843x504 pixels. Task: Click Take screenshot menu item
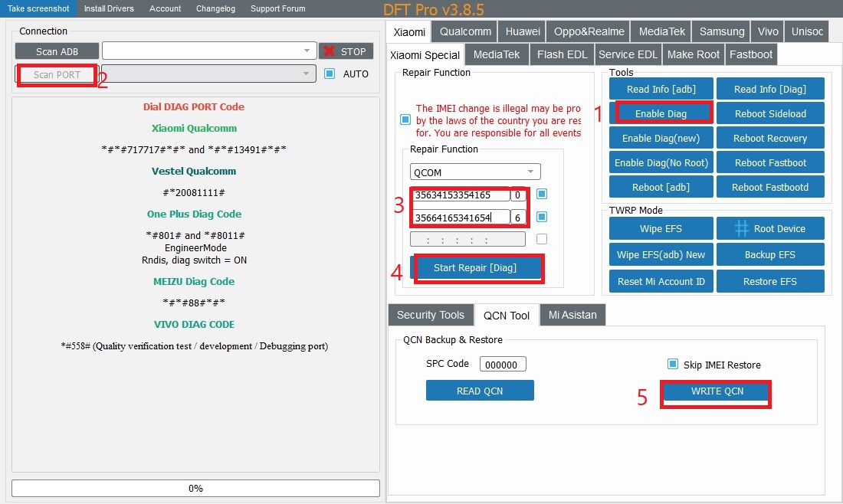click(38, 8)
